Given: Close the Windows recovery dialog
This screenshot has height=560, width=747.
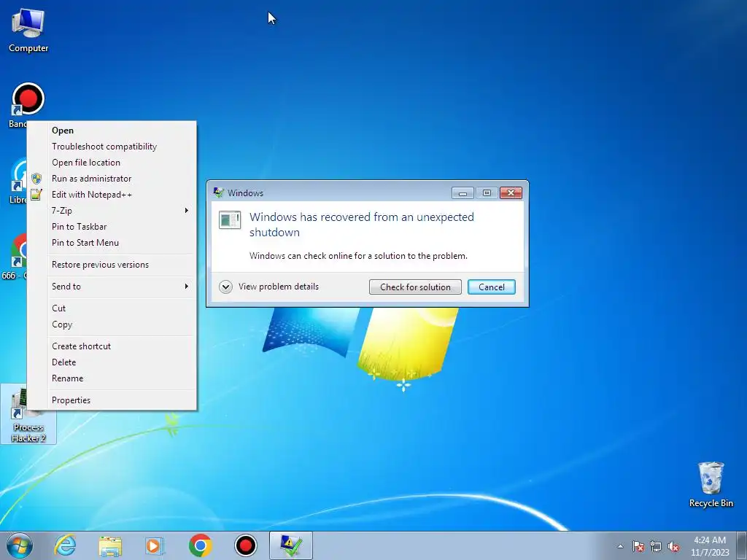Looking at the screenshot, I should pos(511,192).
